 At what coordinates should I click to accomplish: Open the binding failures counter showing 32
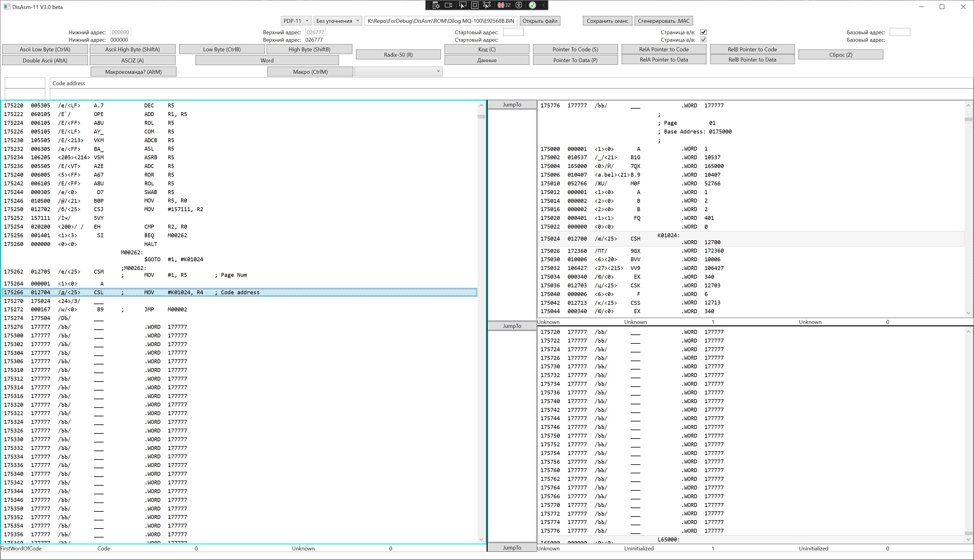coord(504,5)
